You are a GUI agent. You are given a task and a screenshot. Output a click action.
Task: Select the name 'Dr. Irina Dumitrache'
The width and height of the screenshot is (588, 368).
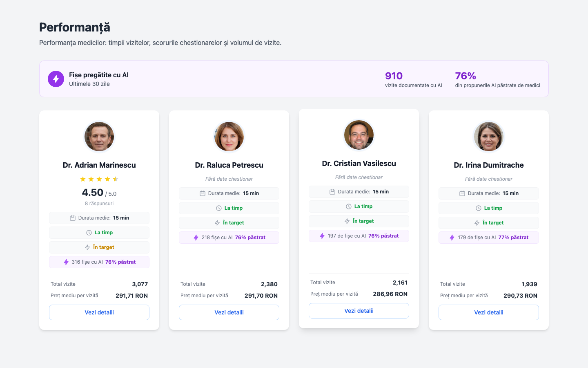[489, 165]
